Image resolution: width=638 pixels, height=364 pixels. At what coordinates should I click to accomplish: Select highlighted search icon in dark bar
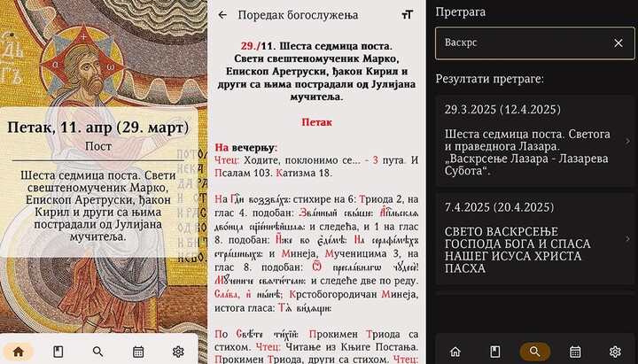[535, 352]
